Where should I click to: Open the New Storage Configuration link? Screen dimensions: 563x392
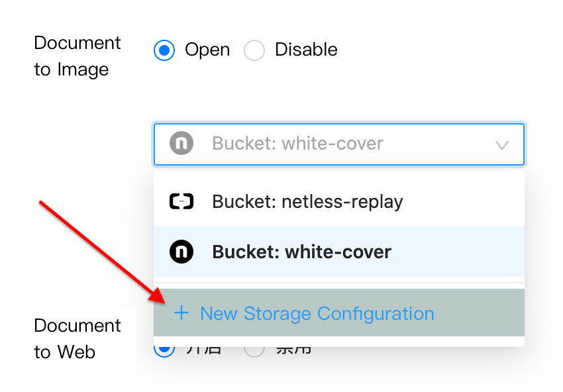click(317, 313)
